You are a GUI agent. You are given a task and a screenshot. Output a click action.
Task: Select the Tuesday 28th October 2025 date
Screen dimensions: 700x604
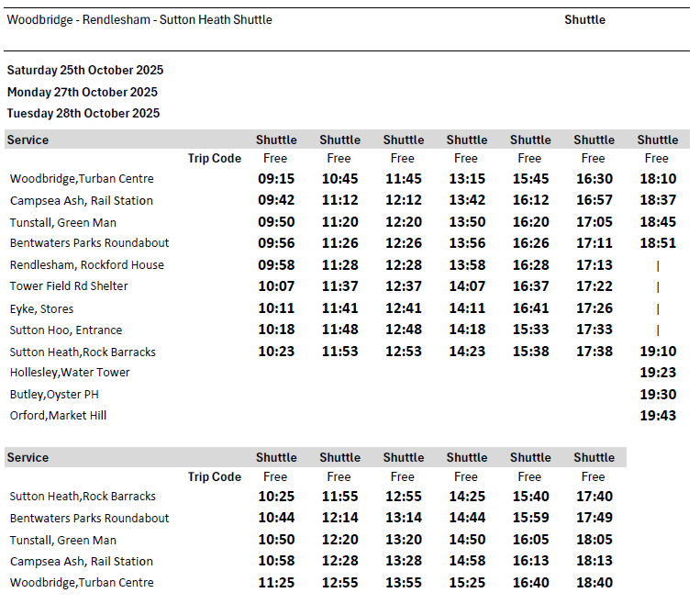83,113
